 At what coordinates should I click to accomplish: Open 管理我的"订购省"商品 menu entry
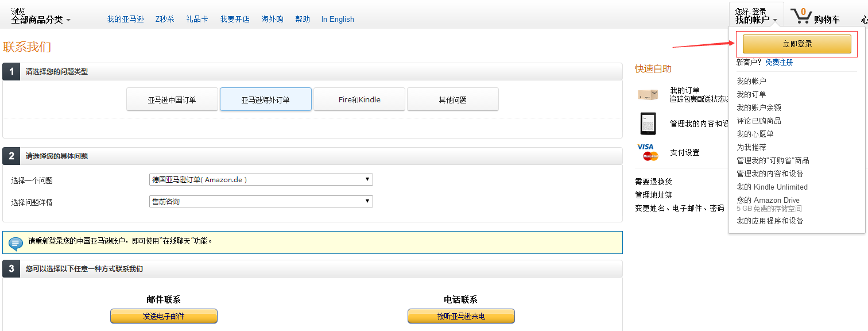pos(773,160)
